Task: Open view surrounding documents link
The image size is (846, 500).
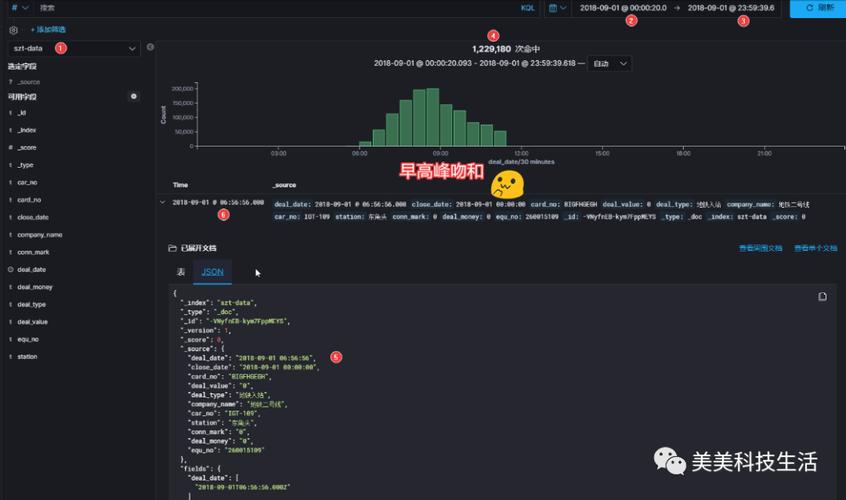Action: coord(761,248)
